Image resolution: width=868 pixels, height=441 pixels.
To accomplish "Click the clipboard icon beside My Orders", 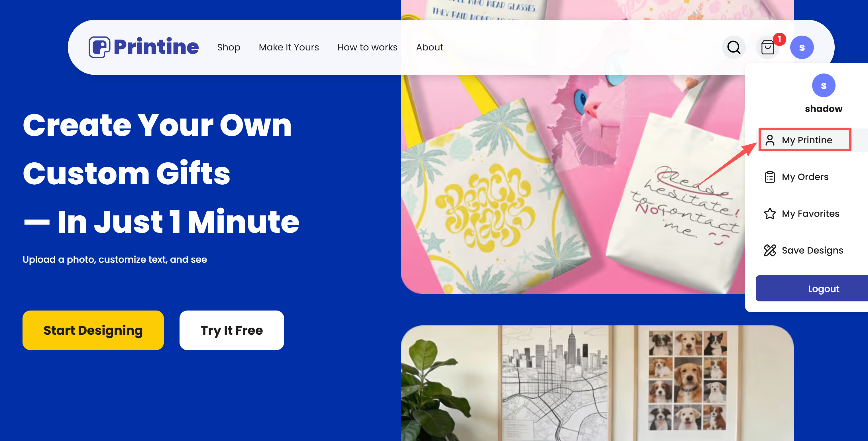I will click(x=770, y=177).
